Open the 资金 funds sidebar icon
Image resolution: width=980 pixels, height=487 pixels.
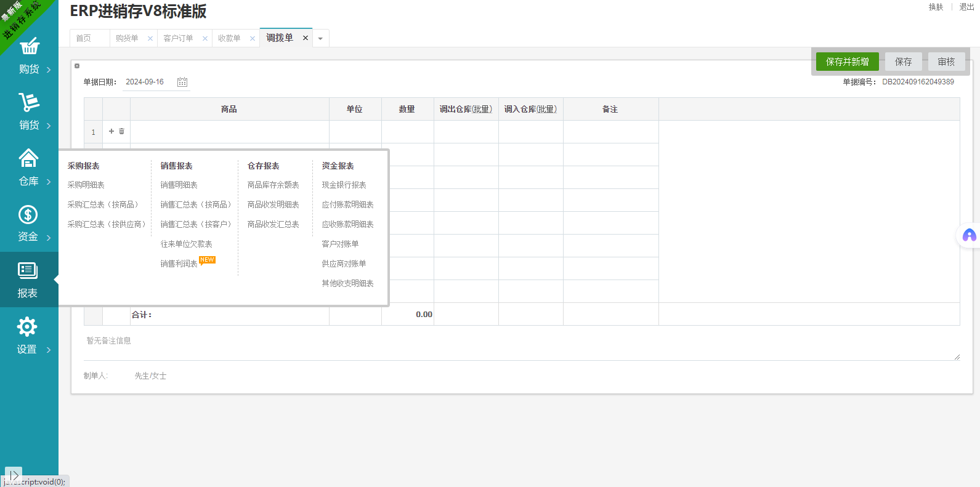(x=28, y=215)
